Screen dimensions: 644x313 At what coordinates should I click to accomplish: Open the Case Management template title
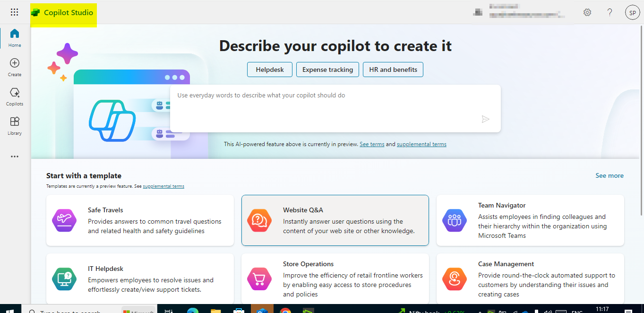506,264
